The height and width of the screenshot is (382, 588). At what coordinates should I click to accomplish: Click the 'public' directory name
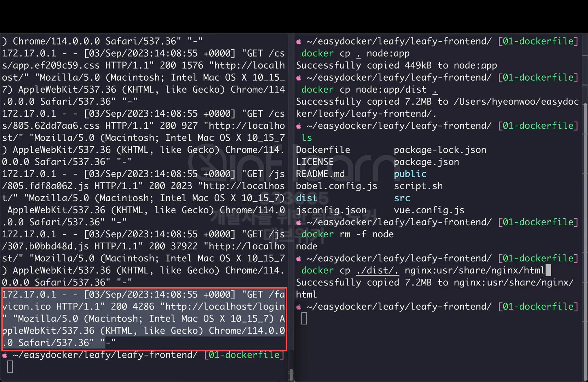(410, 174)
